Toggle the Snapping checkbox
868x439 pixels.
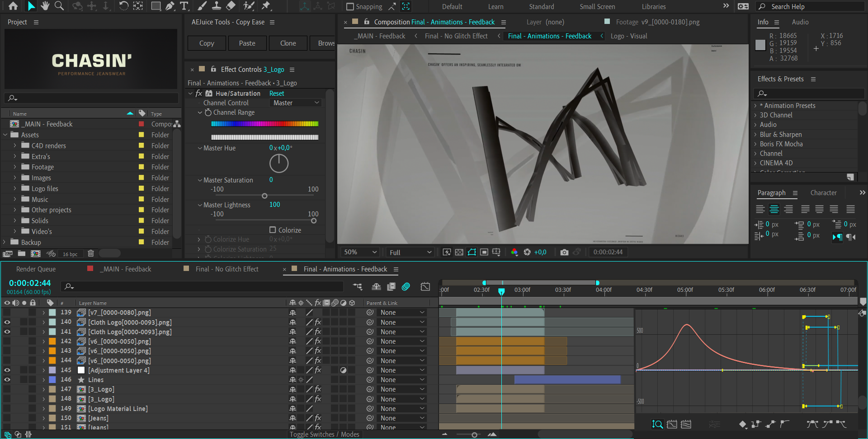coord(350,7)
